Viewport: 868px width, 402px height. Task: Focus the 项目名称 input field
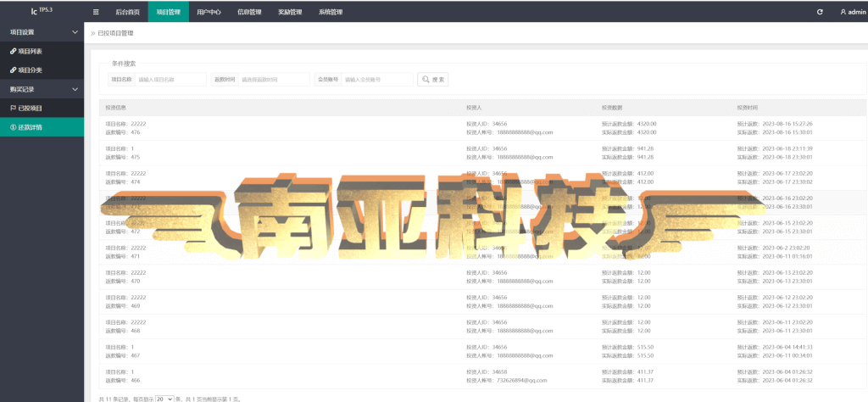(170, 79)
